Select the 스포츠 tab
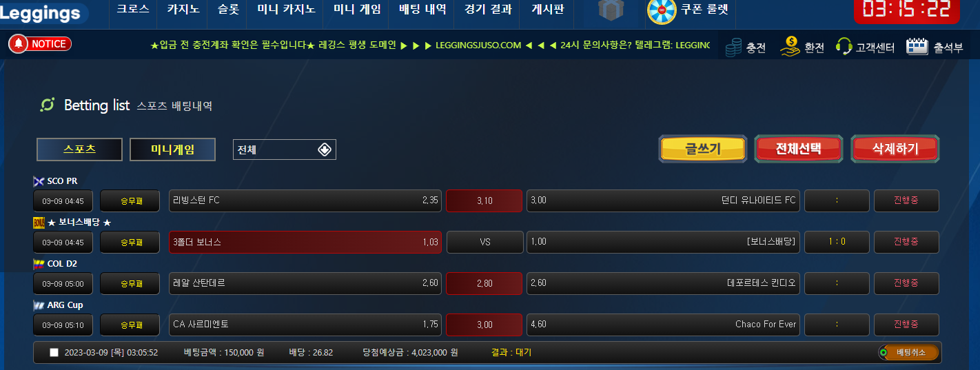 tap(79, 150)
